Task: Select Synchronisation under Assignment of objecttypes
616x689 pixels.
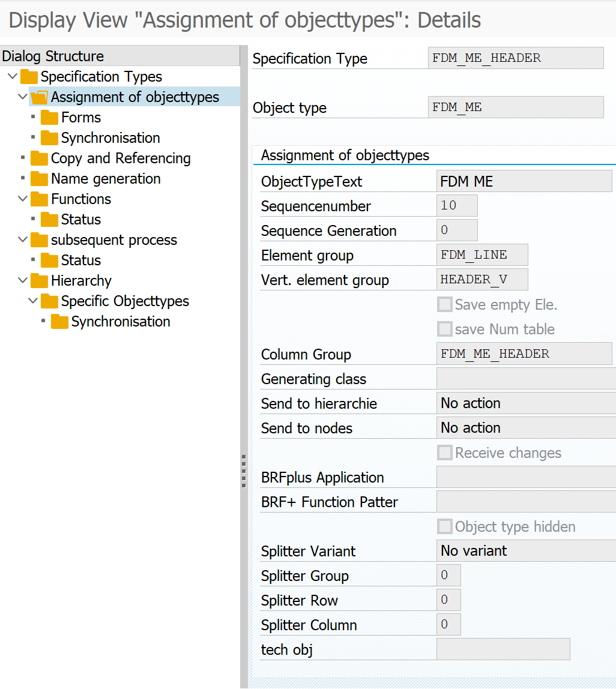Action: coord(110,138)
